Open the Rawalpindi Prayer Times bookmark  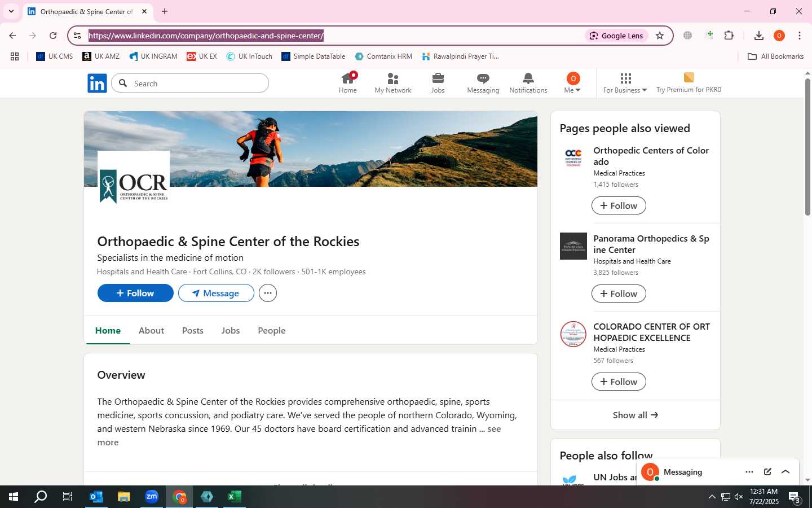point(460,56)
